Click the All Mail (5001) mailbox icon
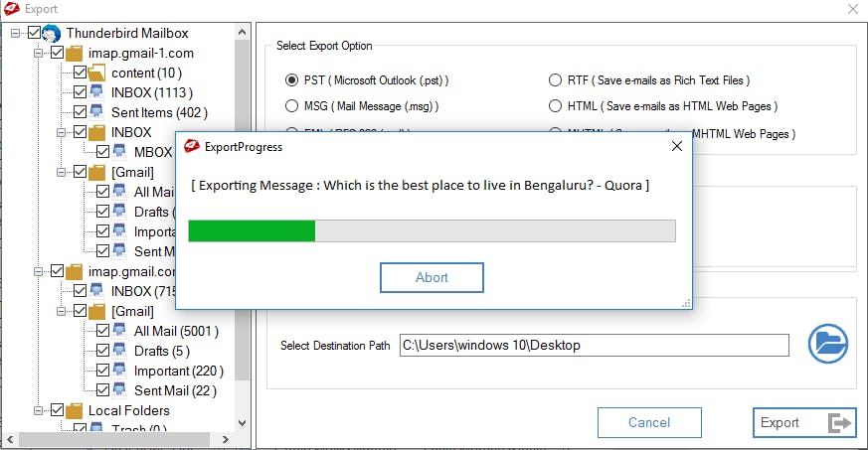The height and width of the screenshot is (450, 868). point(119,330)
